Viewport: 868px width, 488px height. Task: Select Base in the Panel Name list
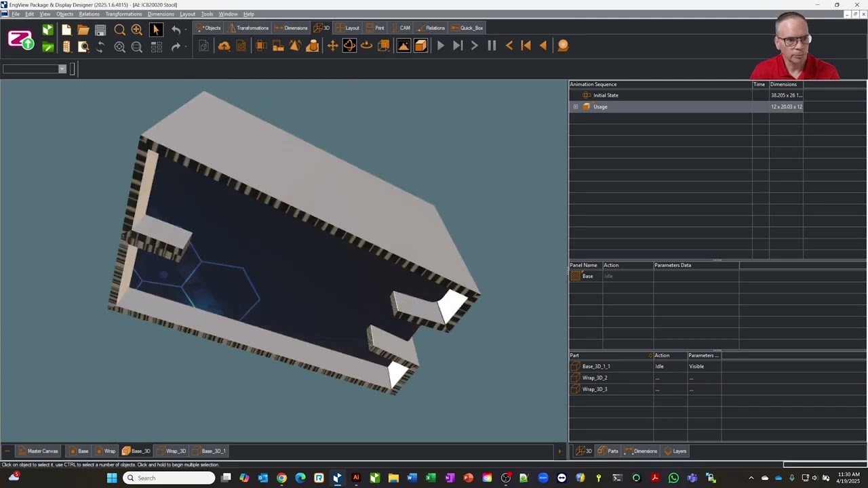point(587,277)
